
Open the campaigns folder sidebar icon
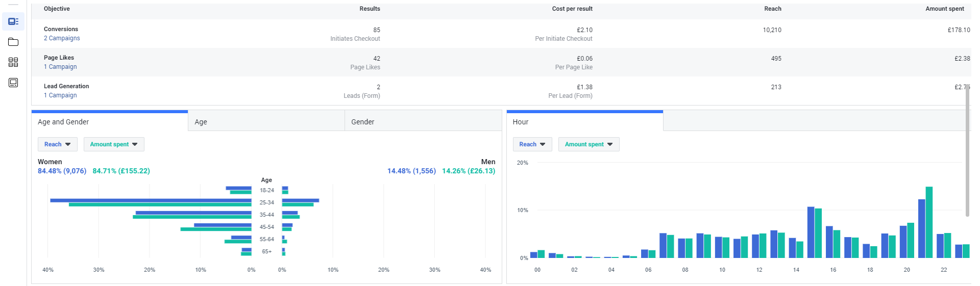tap(13, 42)
